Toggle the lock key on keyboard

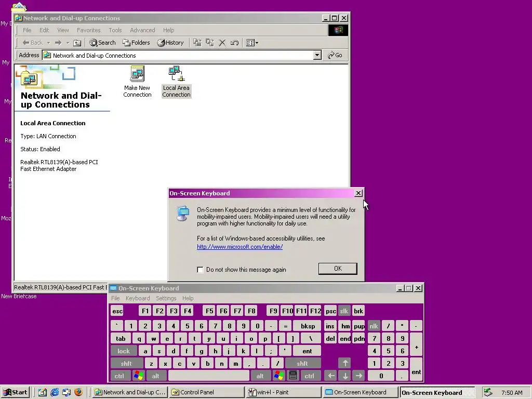(124, 351)
